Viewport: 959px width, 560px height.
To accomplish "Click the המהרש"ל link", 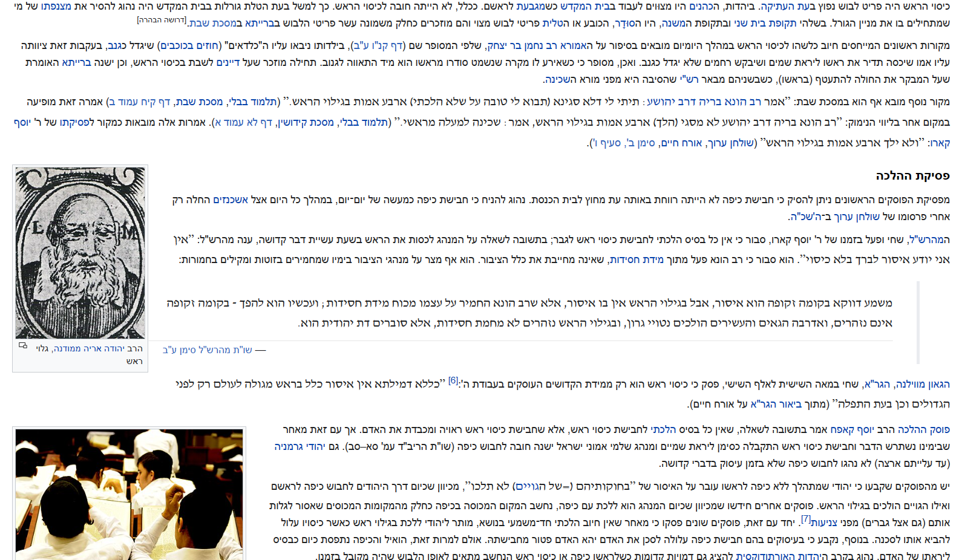I will (929, 239).
